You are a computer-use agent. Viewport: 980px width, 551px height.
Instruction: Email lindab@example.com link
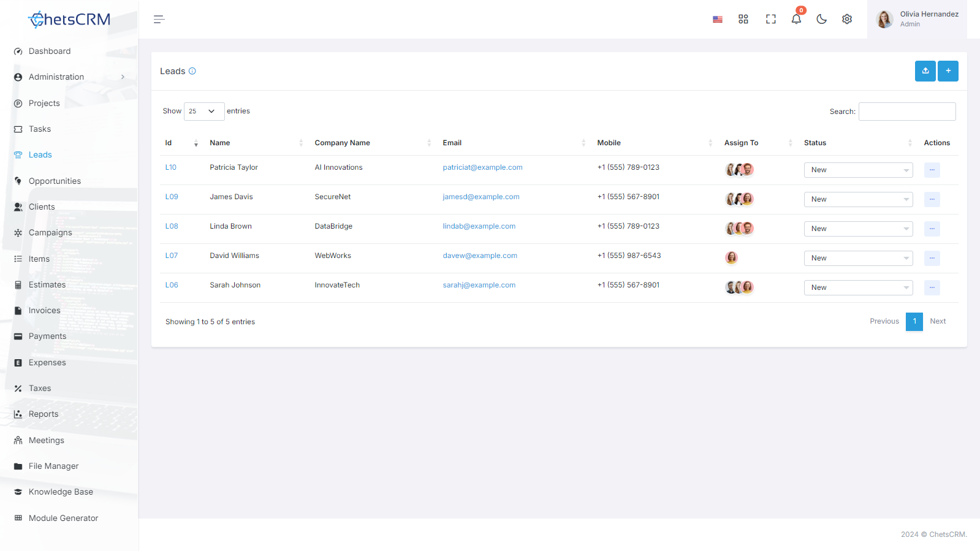(479, 226)
